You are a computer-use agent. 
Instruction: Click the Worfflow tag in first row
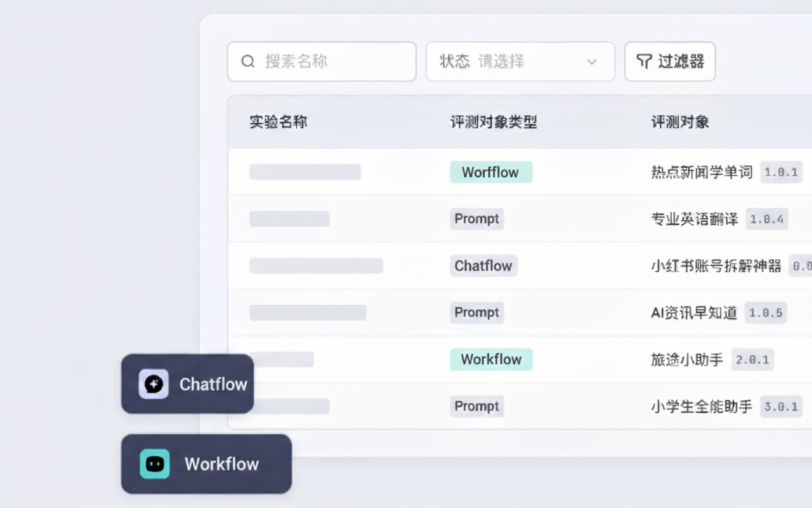coord(491,172)
